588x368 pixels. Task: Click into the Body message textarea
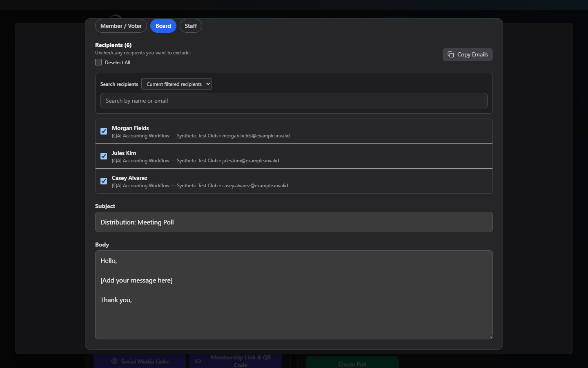pos(294,295)
